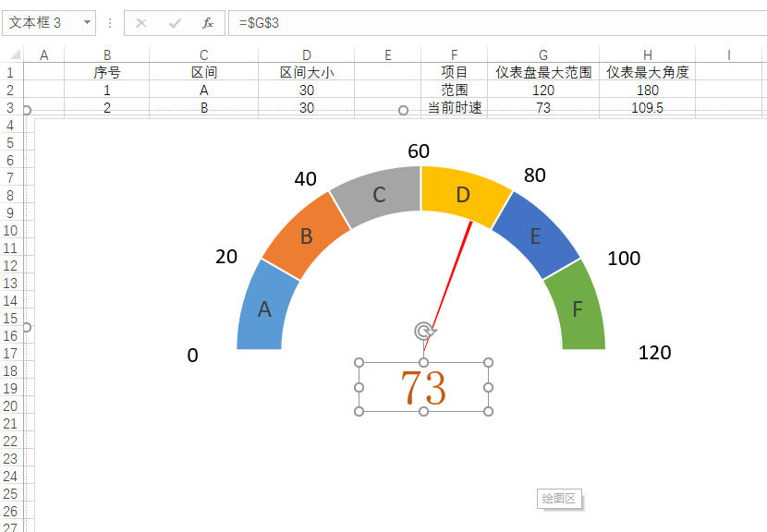Click the gray gauge segment labeled C
Viewport: 767px width, 532px height.
coord(378,194)
